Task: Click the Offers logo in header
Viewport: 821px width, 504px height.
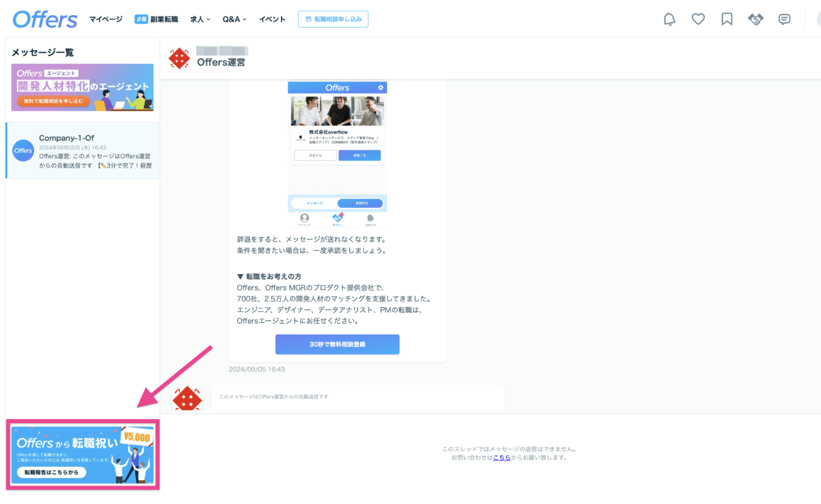Action: (x=45, y=19)
